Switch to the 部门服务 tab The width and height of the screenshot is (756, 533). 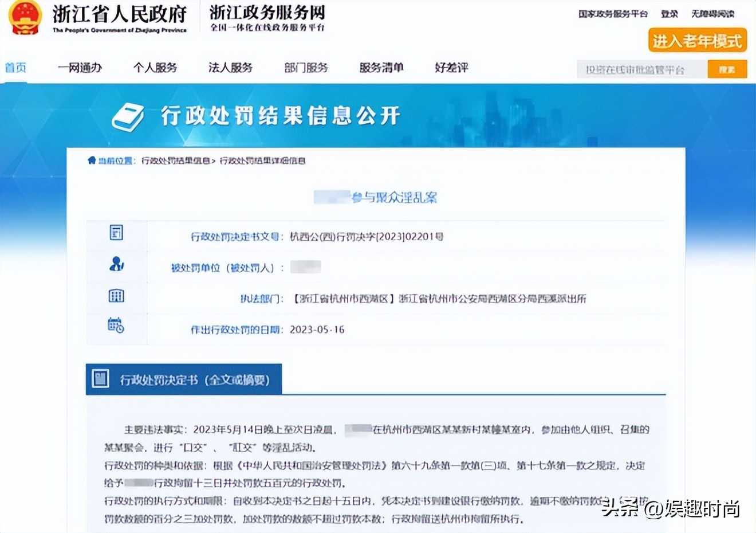point(306,68)
